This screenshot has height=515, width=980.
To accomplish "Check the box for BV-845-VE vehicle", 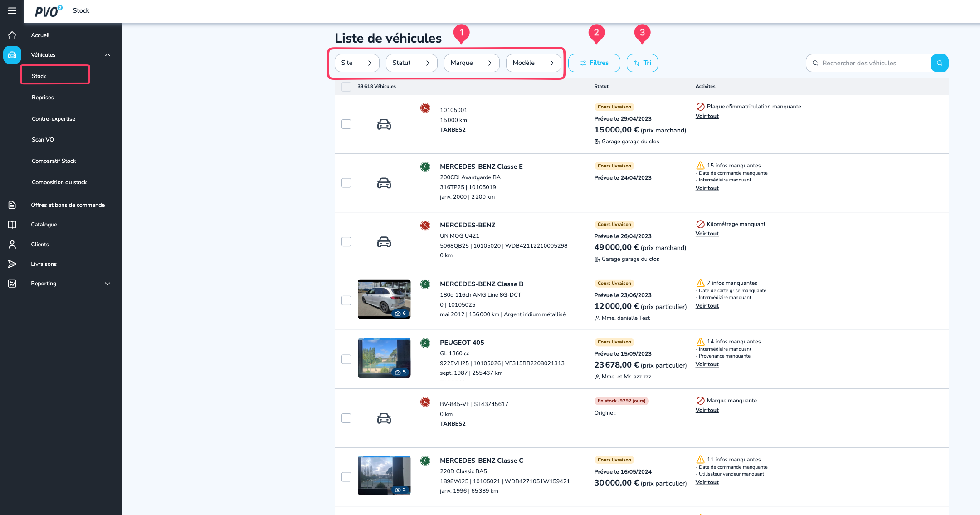I will coord(346,418).
